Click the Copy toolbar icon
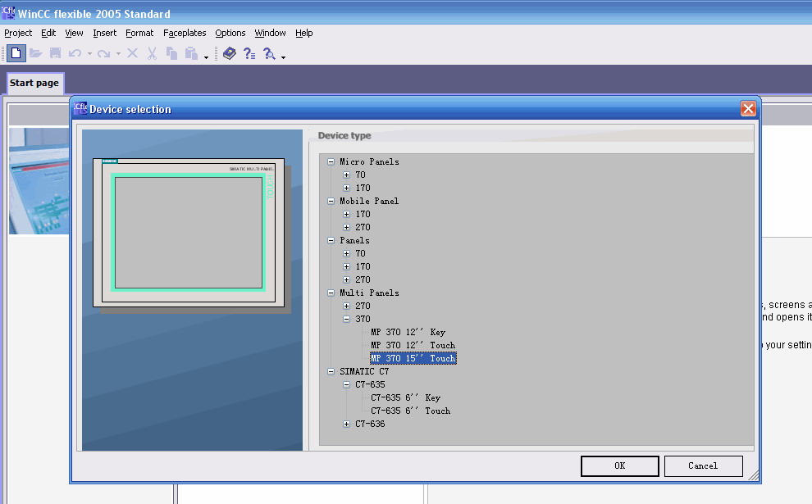The image size is (812, 504). (x=172, y=53)
